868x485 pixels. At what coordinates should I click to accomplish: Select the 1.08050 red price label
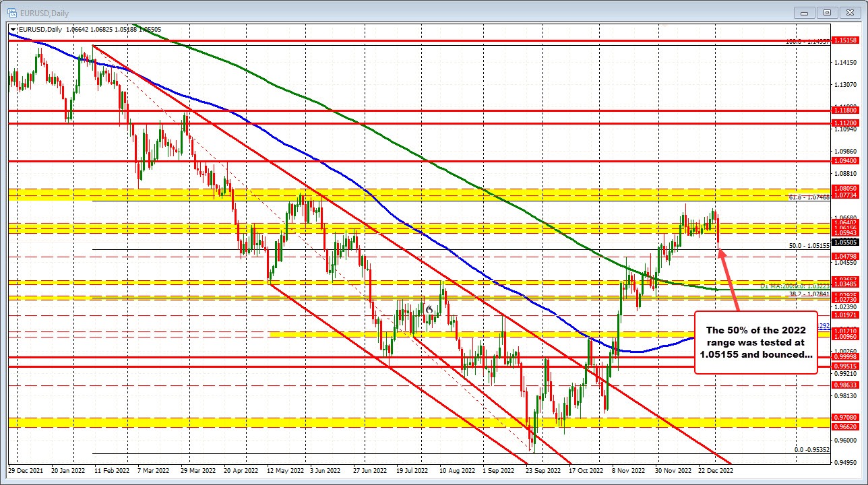click(x=845, y=189)
